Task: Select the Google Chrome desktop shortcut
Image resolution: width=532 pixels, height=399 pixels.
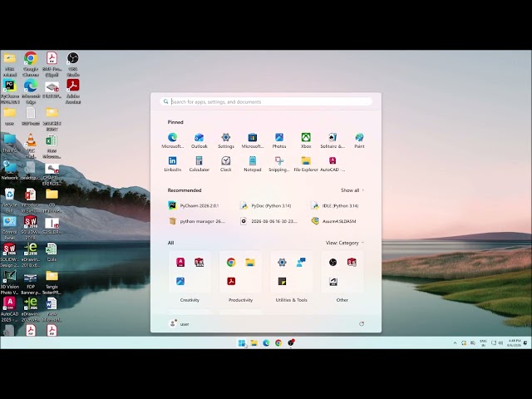Action: coord(31,64)
